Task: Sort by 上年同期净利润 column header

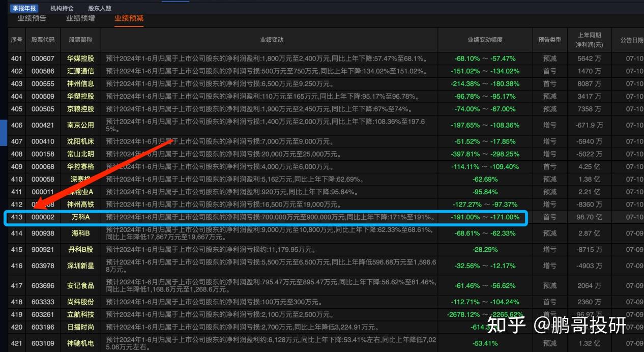Action: (x=590, y=40)
